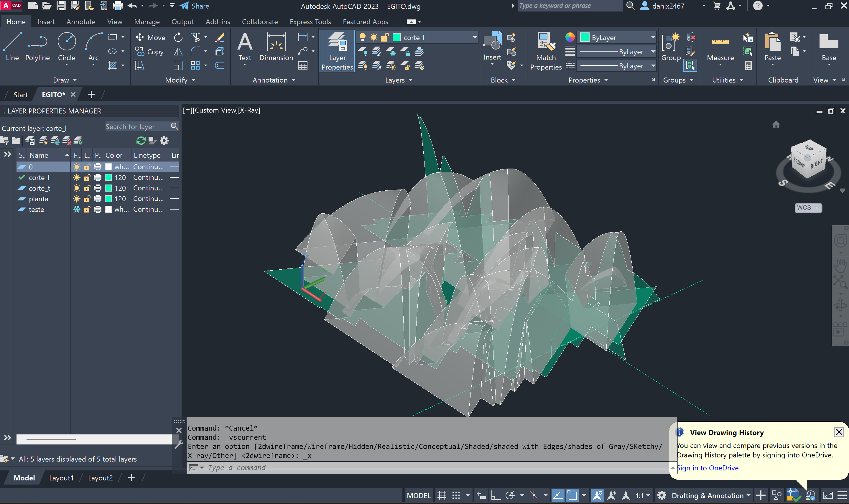This screenshot has height=504, width=849.
Task: Open the Express Tools ribbon tab
Action: coord(310,22)
